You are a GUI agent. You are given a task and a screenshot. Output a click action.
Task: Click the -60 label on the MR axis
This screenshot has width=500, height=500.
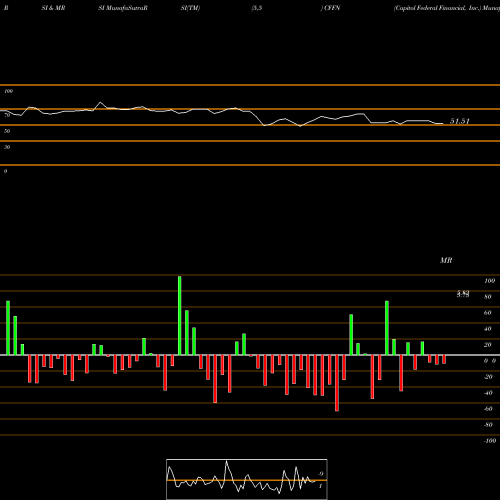pyautogui.click(x=488, y=409)
